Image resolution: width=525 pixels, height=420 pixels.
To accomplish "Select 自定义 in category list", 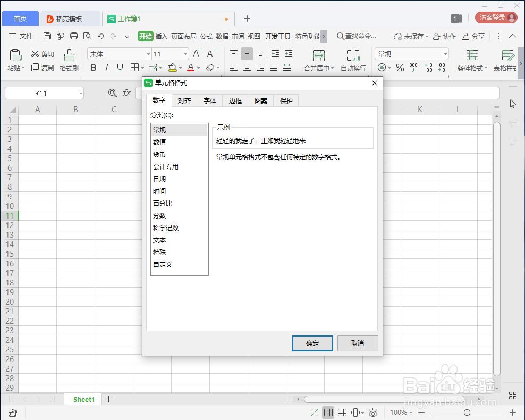I will point(179,265).
